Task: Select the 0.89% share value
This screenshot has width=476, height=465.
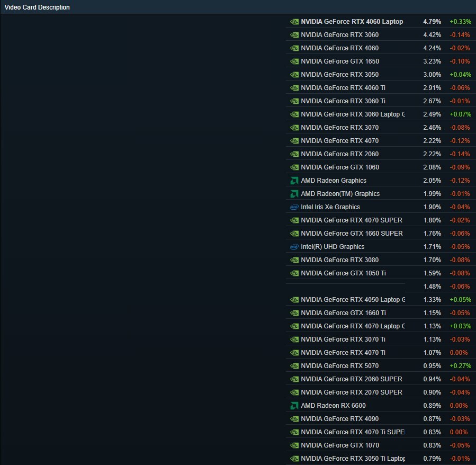Action: point(432,406)
